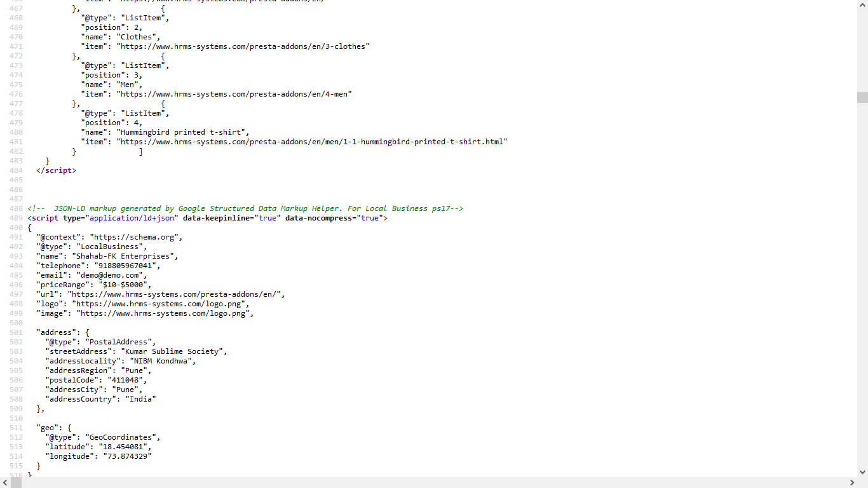The height and width of the screenshot is (488, 868).
Task: Click the "image" logo.png URL
Action: click(x=163, y=313)
